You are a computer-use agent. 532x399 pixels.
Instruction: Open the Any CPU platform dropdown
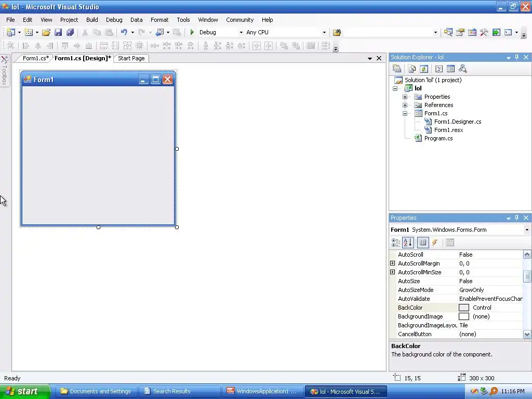pyautogui.click(x=324, y=32)
